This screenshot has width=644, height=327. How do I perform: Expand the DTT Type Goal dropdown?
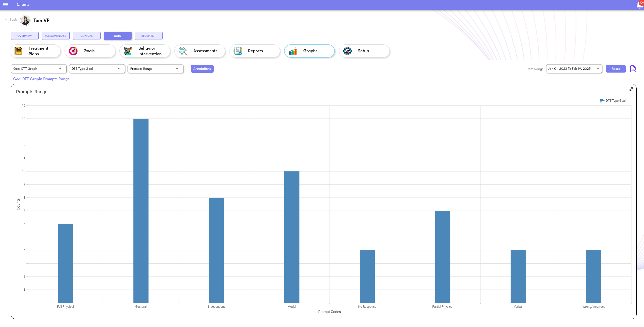(x=97, y=69)
